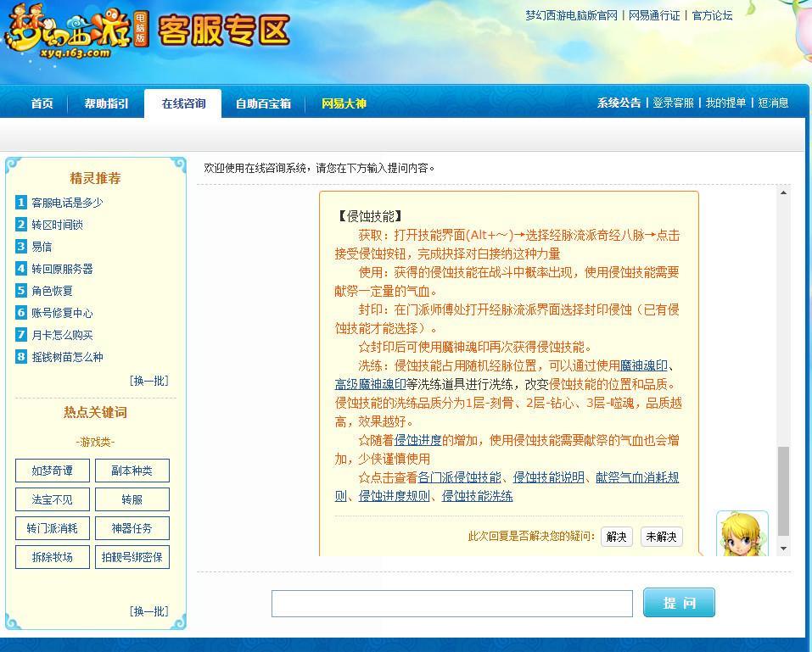This screenshot has height=652, width=812.
Task: Click the chat scrollbar up arrow
Action: coord(783,192)
